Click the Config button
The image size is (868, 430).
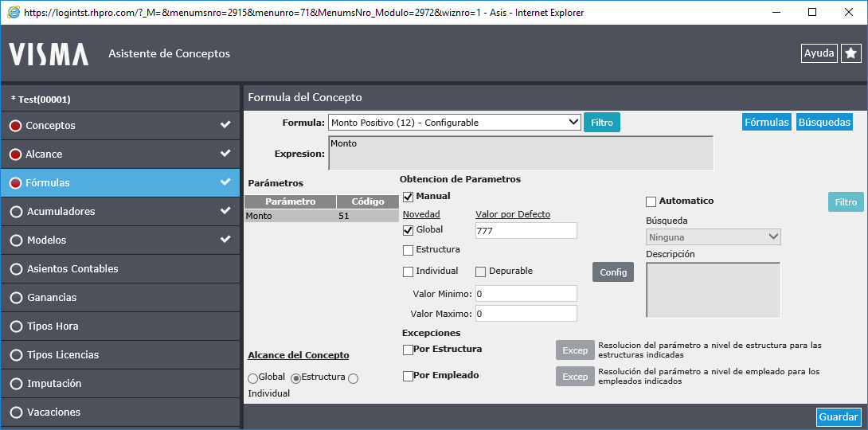pyautogui.click(x=613, y=272)
